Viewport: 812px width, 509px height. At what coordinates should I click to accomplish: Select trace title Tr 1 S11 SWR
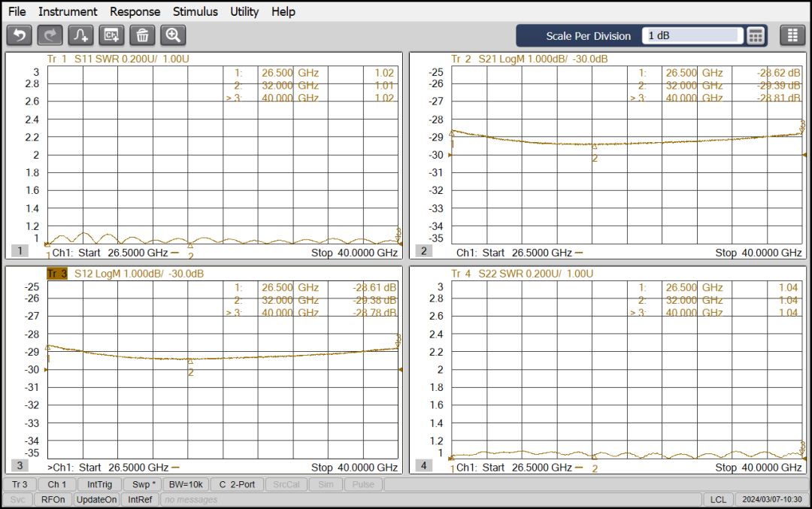[118, 59]
